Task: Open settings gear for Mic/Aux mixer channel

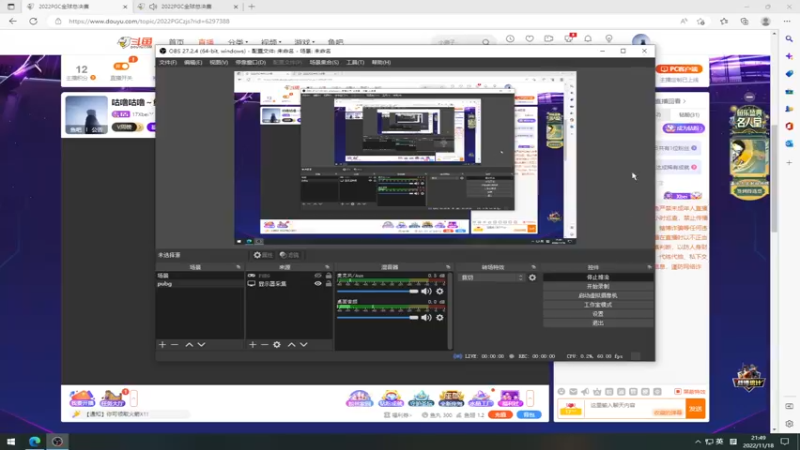Action: click(x=440, y=291)
